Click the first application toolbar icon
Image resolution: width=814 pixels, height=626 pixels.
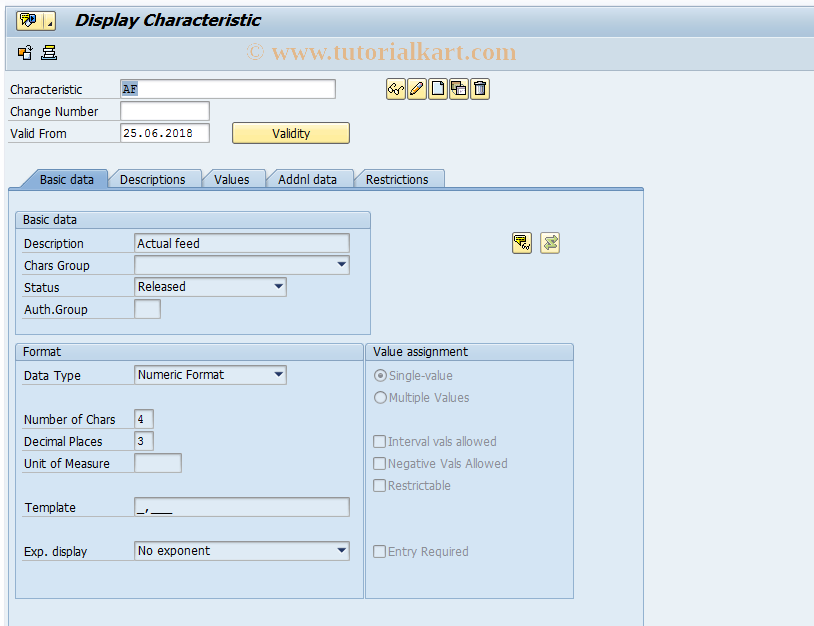pos(25,52)
